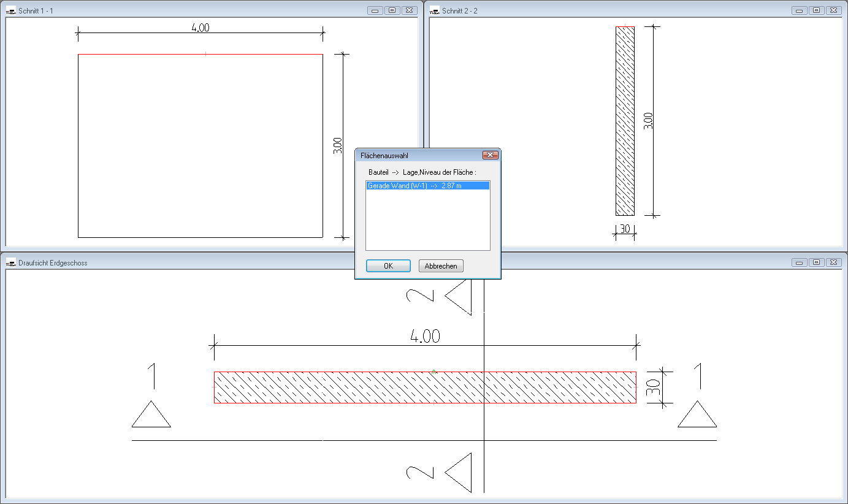Screen dimensions: 848x504
Task: Click the Schnitt 1 - 1 title text
Action: click(x=36, y=11)
